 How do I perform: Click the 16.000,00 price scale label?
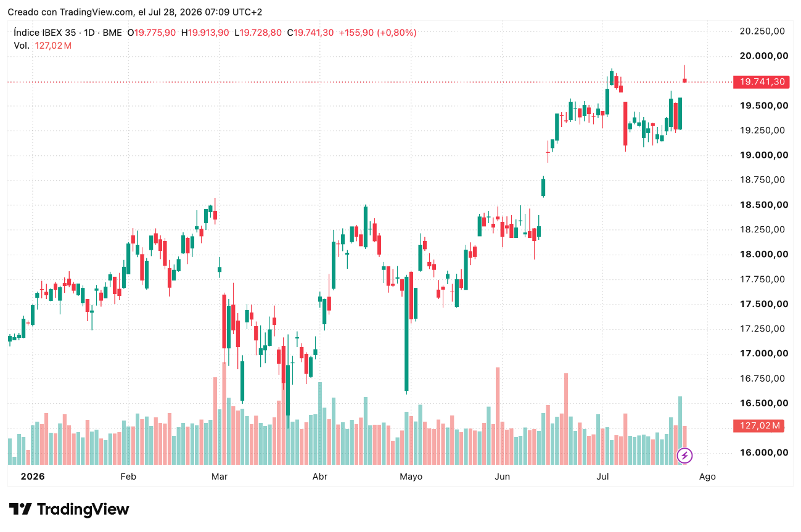click(x=765, y=452)
